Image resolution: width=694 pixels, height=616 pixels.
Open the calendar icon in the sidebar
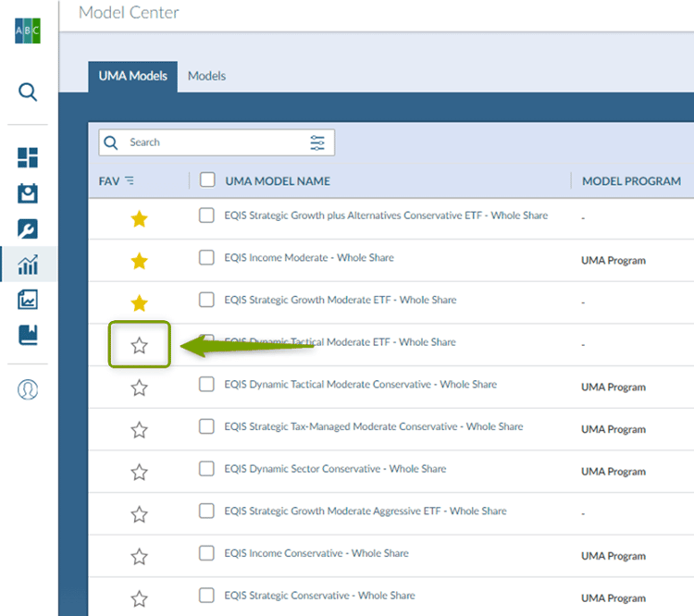28,193
